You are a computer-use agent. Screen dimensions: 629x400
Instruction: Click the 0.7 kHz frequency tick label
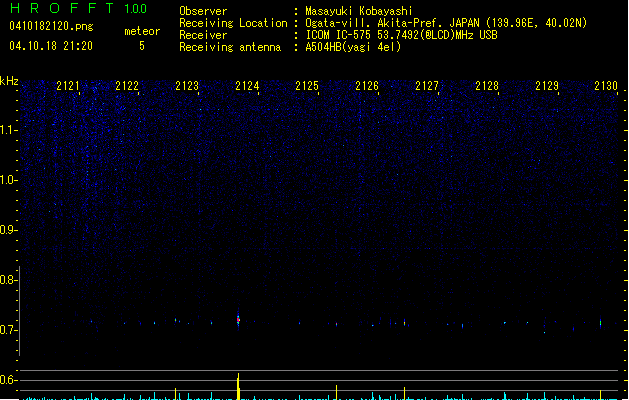point(8,330)
